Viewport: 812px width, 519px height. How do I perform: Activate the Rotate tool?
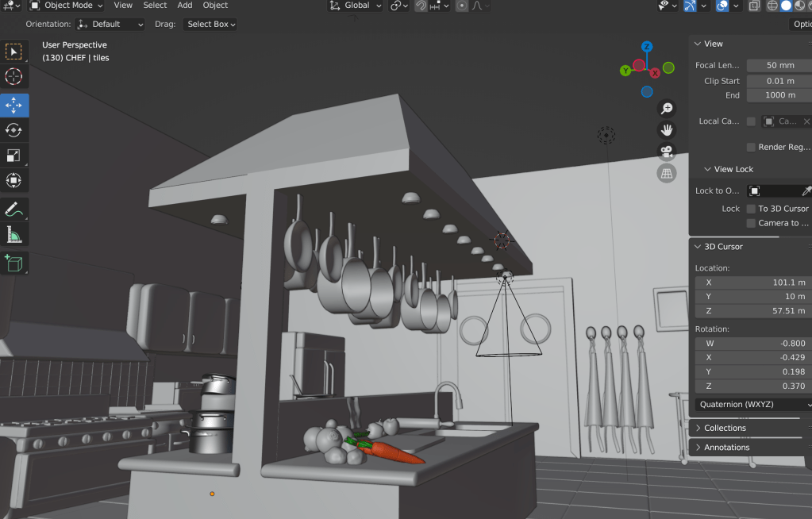tap(13, 130)
